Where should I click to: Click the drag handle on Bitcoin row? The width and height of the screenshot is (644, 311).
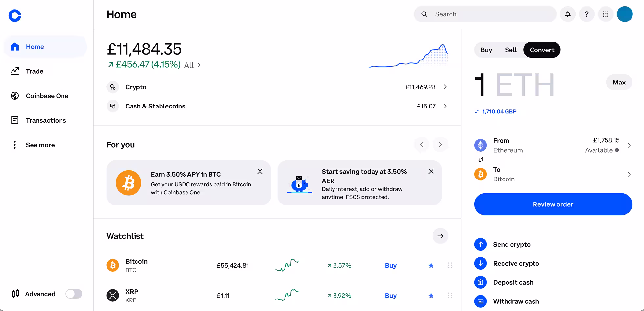click(450, 265)
